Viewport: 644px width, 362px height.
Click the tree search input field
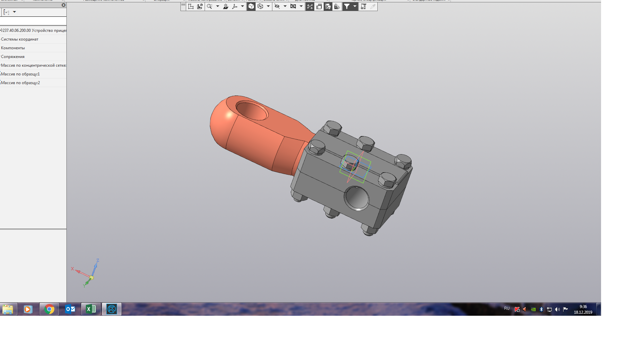tap(33, 21)
